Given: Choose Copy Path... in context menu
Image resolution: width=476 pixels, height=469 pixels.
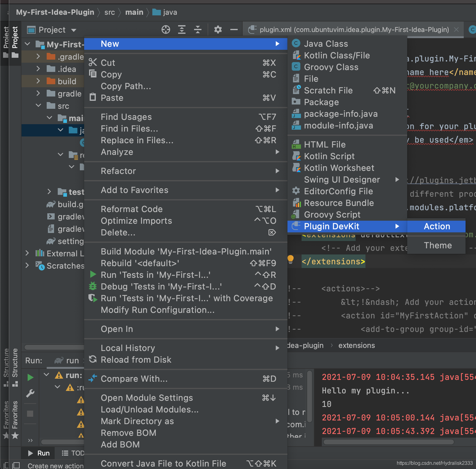Looking at the screenshot, I should point(186,86).
